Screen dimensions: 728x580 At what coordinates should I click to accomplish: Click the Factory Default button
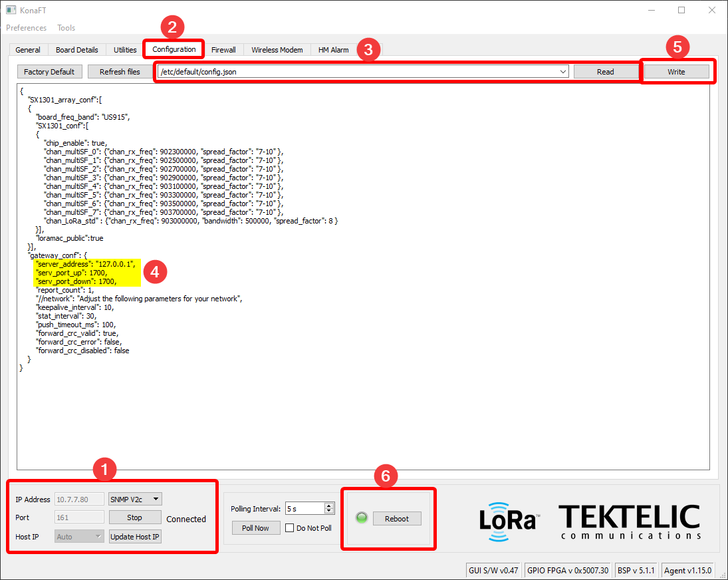(x=49, y=71)
